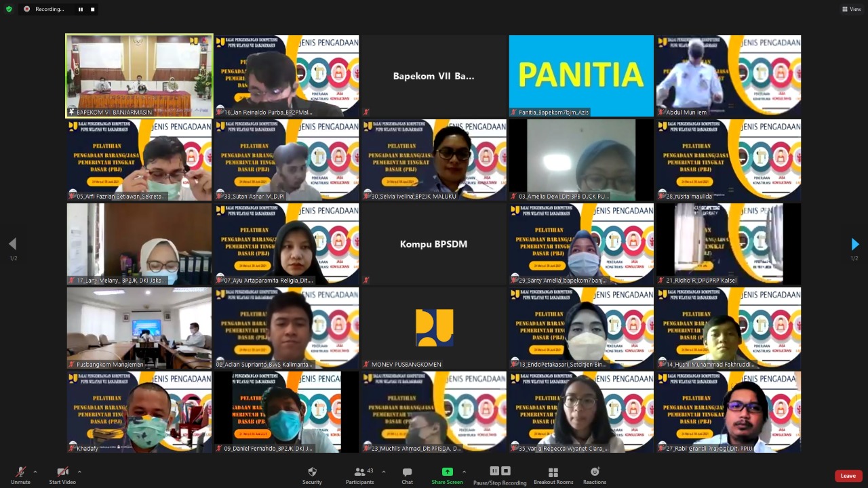Select BAPEKOM VI BANJARMASIN video tile
The width and height of the screenshot is (868, 488).
139,76
